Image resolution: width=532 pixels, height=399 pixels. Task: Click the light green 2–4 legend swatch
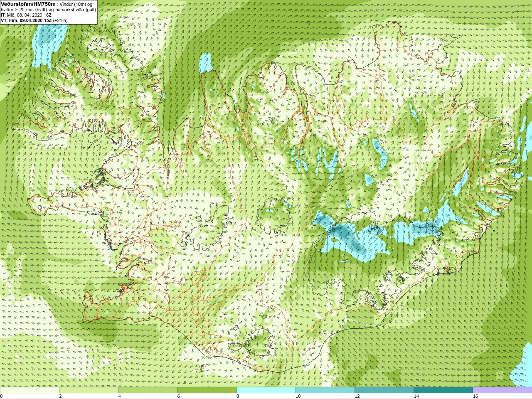[x=89, y=390]
